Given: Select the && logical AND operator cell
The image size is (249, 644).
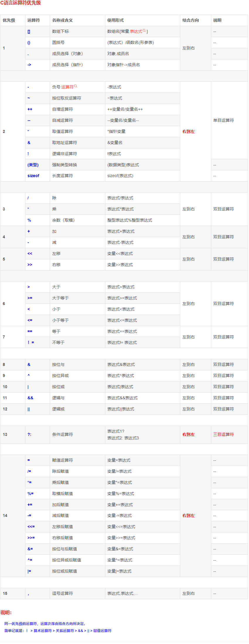Looking at the screenshot, I should coord(37,398).
